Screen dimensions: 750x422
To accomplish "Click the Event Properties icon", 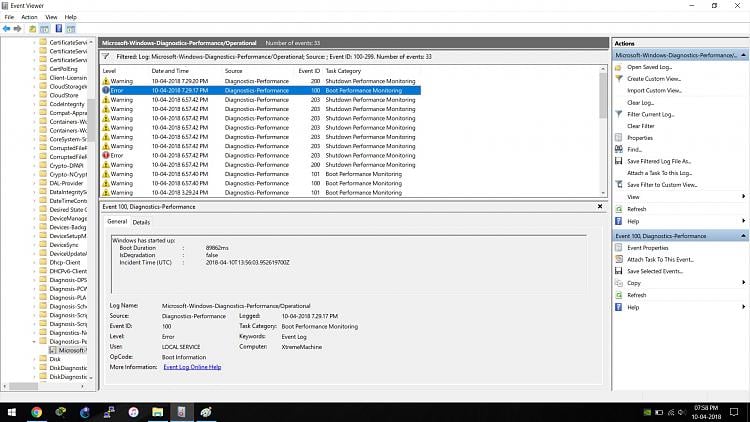I will [x=618, y=248].
